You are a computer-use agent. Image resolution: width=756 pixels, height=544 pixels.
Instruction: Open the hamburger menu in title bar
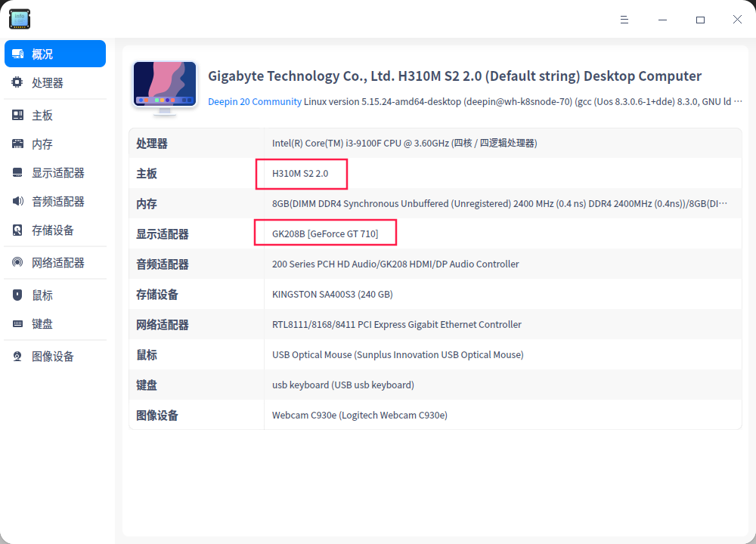click(x=624, y=20)
